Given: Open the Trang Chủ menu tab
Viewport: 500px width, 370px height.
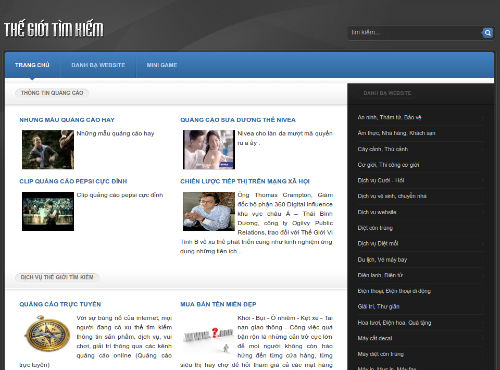Looking at the screenshot, I should coord(32,65).
